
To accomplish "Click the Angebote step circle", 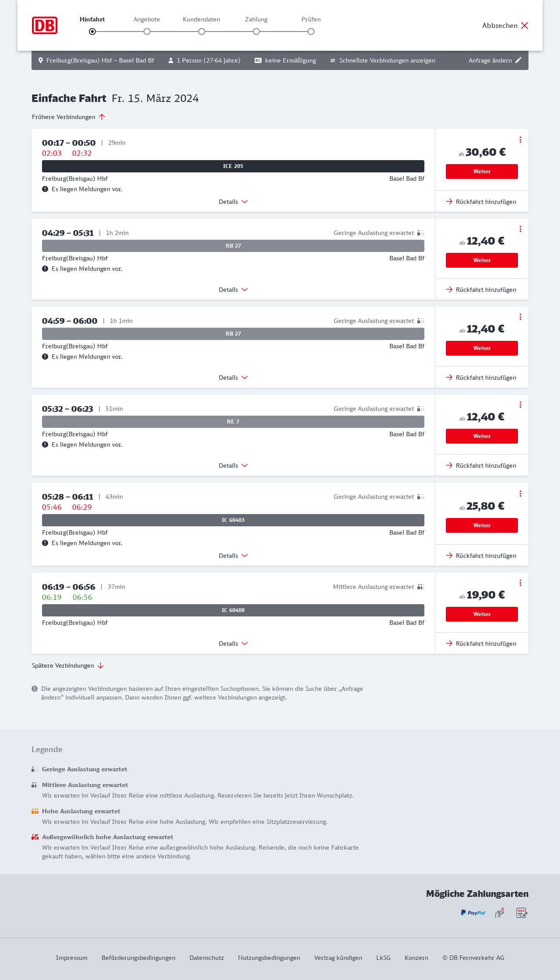I will tap(147, 31).
